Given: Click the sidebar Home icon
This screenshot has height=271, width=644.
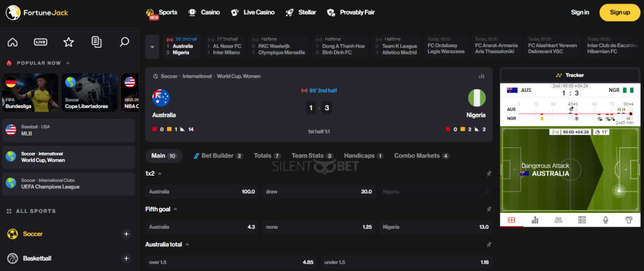Looking at the screenshot, I should tap(12, 41).
